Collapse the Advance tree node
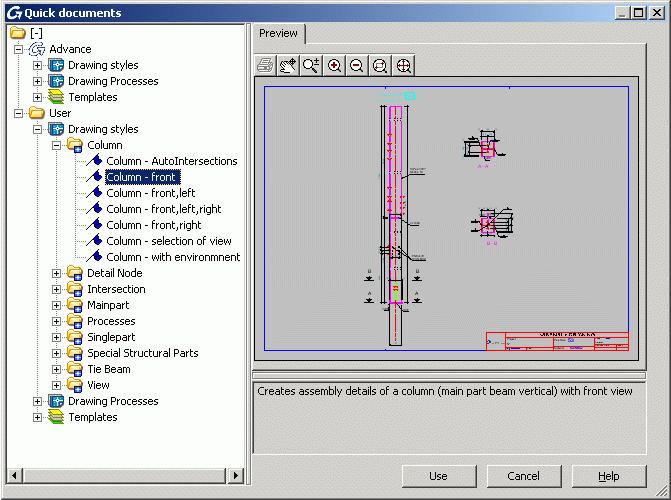 18,49
